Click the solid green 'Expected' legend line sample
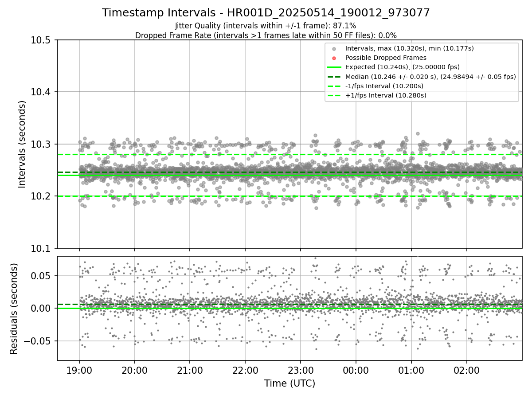 (334, 67)
